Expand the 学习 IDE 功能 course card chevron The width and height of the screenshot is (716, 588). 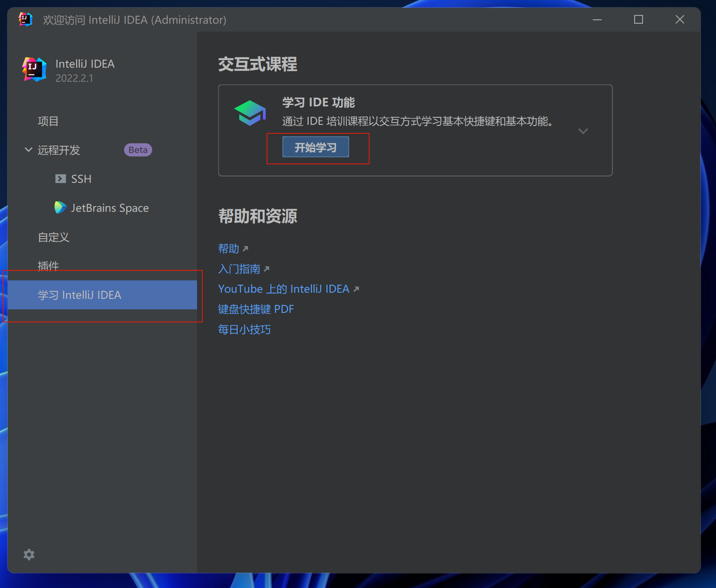pos(583,131)
